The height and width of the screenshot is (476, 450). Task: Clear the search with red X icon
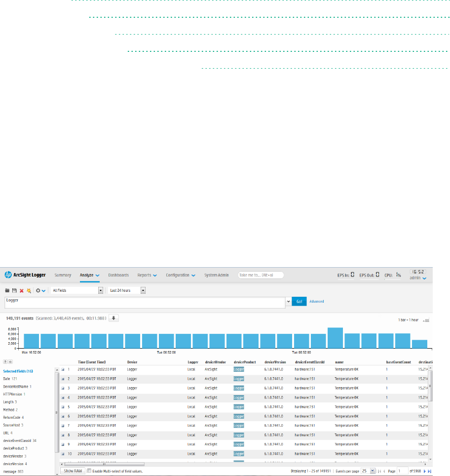point(22,290)
